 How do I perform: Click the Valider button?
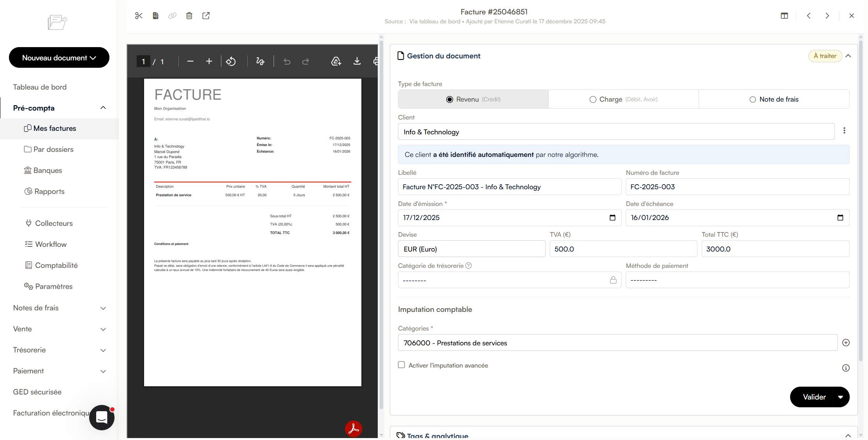814,397
